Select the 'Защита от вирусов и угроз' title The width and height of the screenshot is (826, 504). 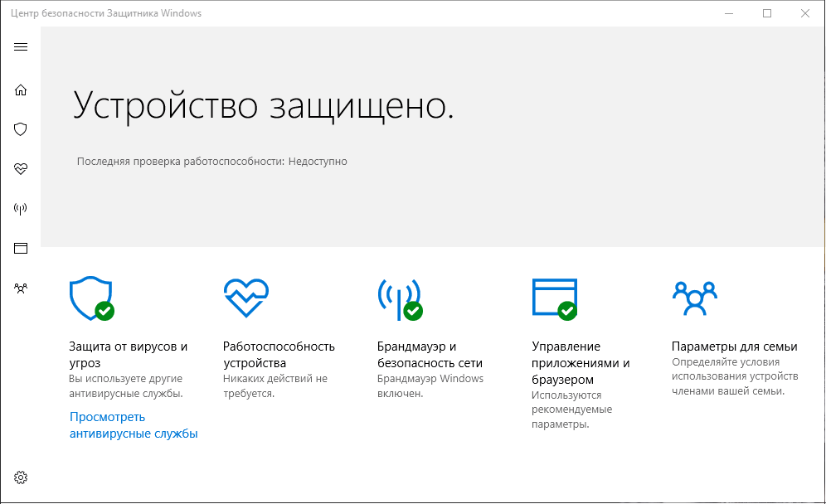[128, 355]
